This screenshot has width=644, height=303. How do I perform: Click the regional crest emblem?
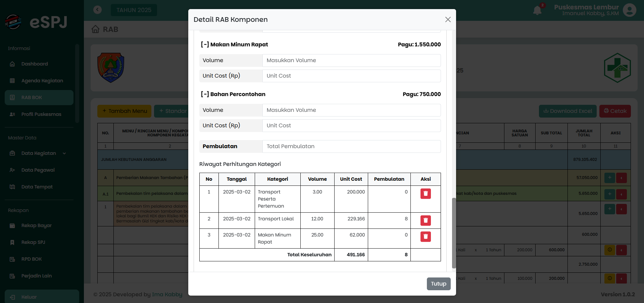(111, 68)
